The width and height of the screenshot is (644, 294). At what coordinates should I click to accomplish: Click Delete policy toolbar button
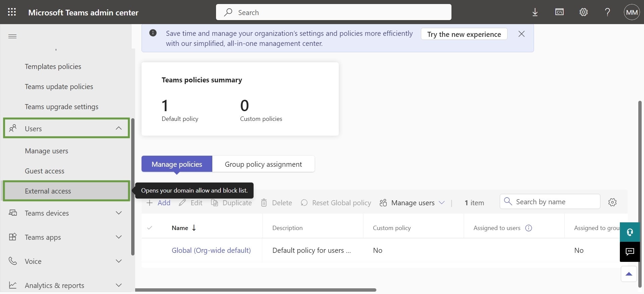[276, 203]
